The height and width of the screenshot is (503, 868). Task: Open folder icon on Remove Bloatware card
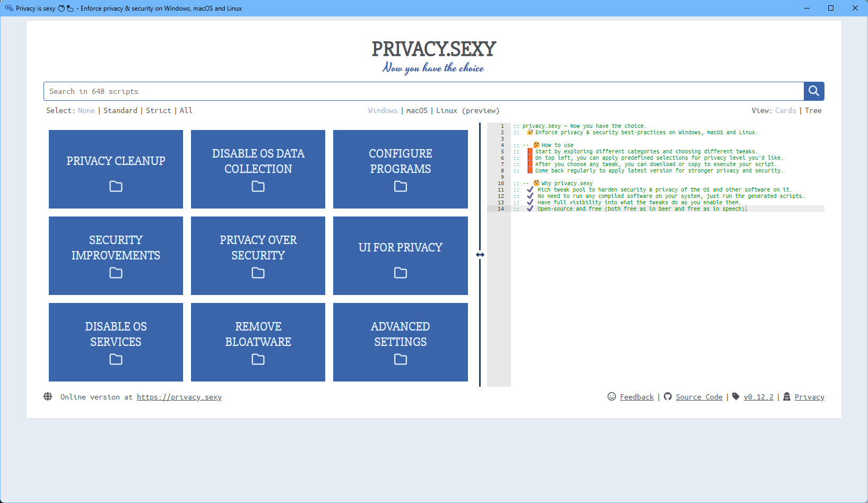(258, 359)
